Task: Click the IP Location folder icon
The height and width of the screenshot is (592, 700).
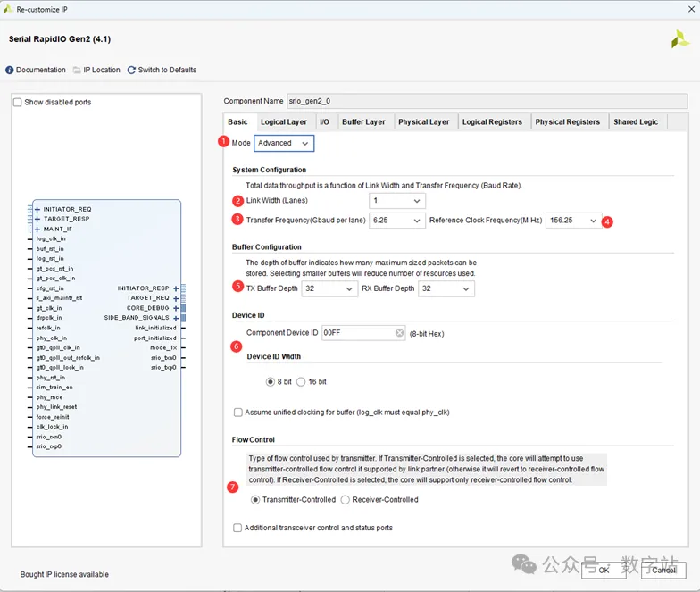Action: point(77,70)
